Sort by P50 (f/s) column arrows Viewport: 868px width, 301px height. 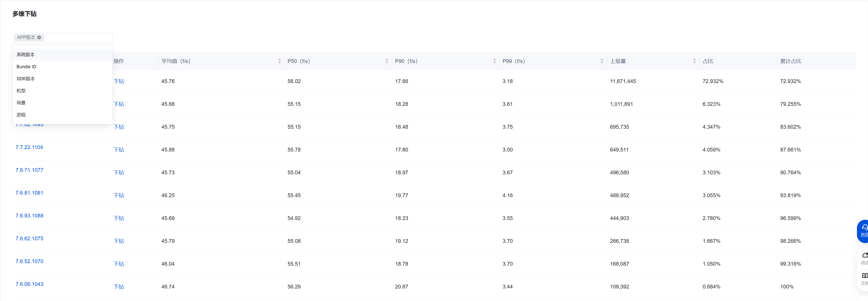pos(387,61)
